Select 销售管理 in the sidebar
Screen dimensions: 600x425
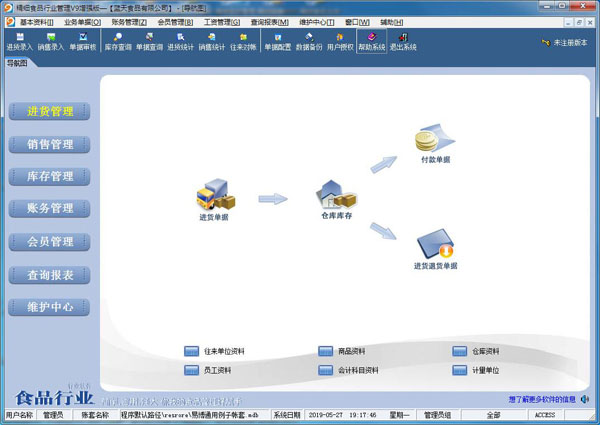pyautogui.click(x=50, y=144)
